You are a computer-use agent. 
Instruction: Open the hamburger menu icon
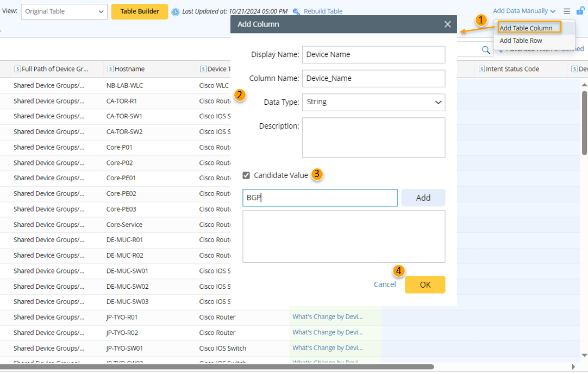pyautogui.click(x=567, y=11)
